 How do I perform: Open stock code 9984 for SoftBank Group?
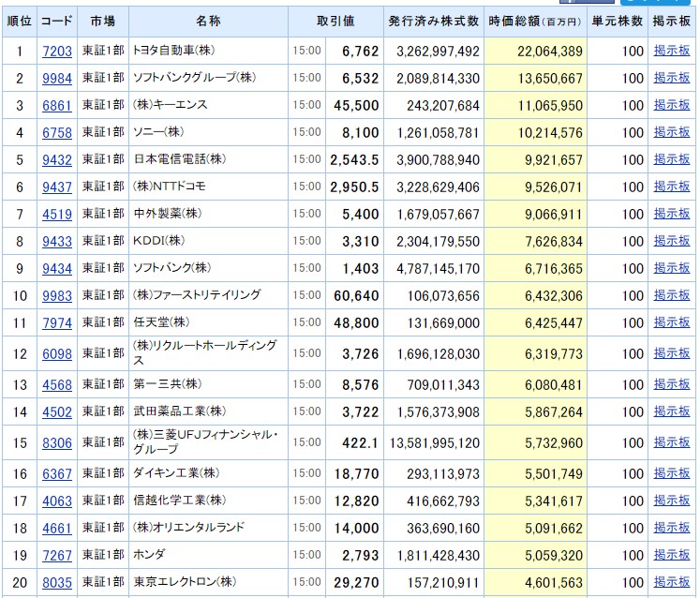pyautogui.click(x=57, y=79)
